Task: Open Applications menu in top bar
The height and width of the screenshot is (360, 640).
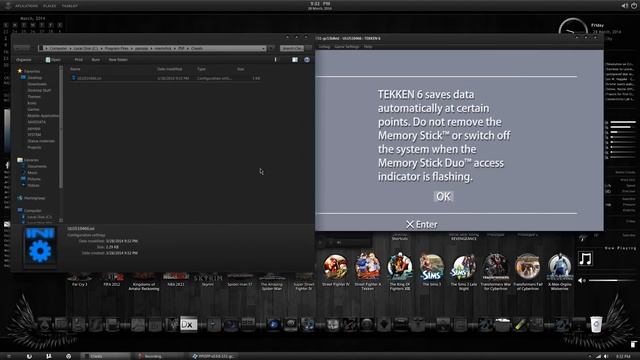Action: [26, 6]
